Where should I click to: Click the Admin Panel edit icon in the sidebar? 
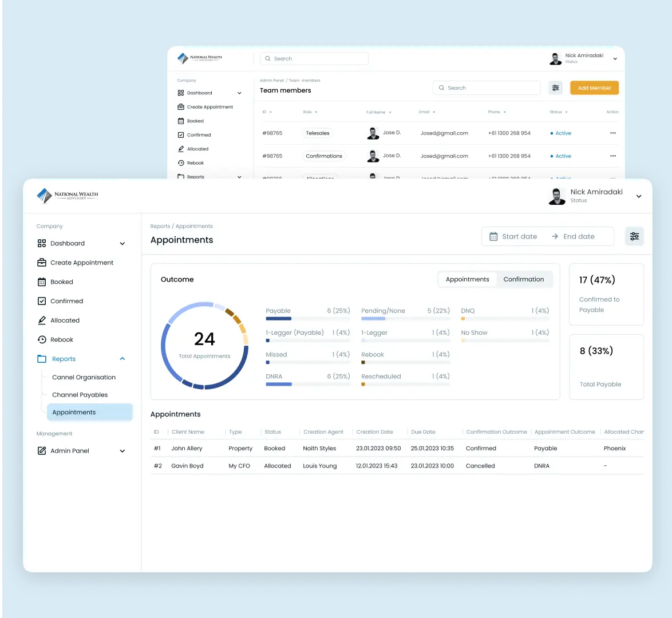42,451
